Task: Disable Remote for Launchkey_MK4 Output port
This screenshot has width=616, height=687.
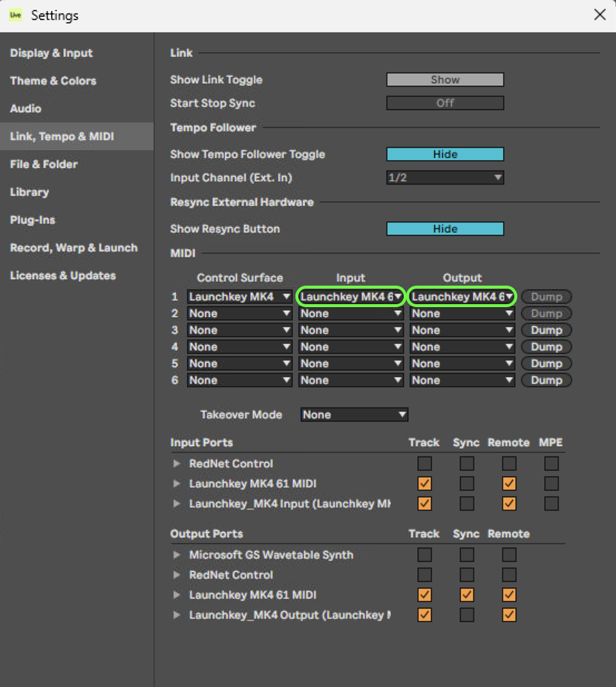Action: (509, 615)
